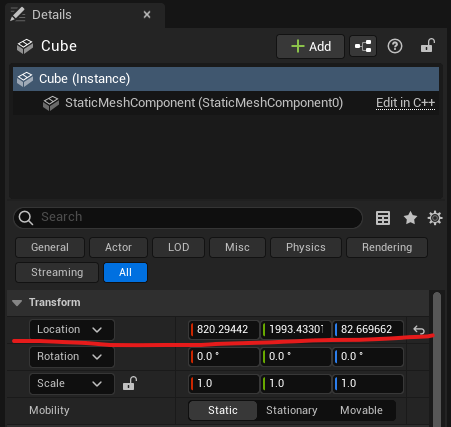Screen dimensions: 451x427
Task: Collapse the Transform section
Action: click(17, 303)
